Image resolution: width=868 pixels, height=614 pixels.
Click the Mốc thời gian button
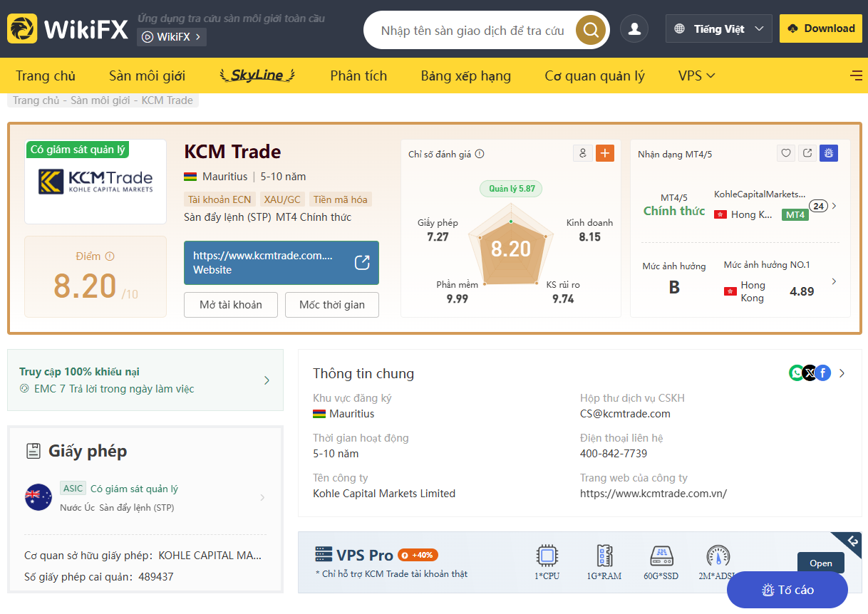pyautogui.click(x=331, y=305)
